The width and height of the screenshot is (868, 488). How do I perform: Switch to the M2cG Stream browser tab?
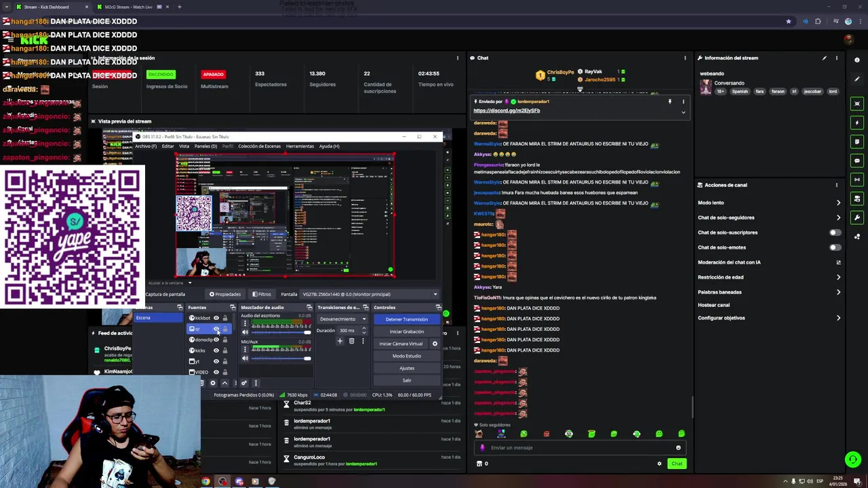129,7
